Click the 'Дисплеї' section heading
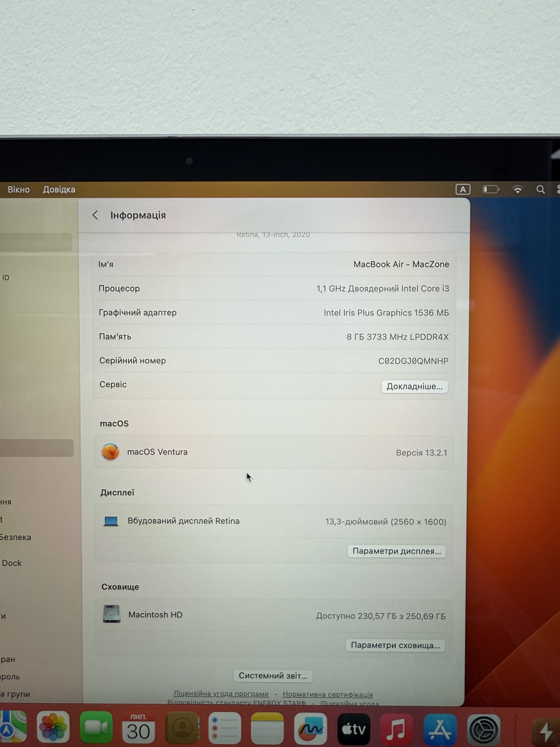 point(117,492)
